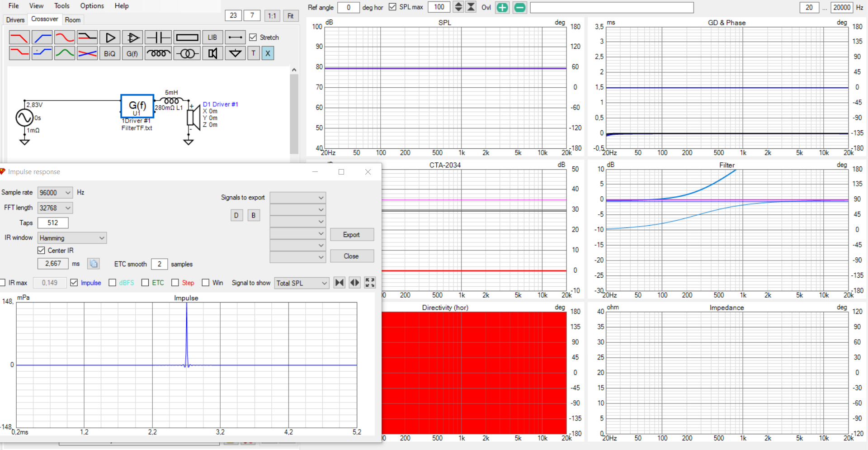Open the topmost Signals to export dropdown
The width and height of the screenshot is (868, 450).
[298, 198]
